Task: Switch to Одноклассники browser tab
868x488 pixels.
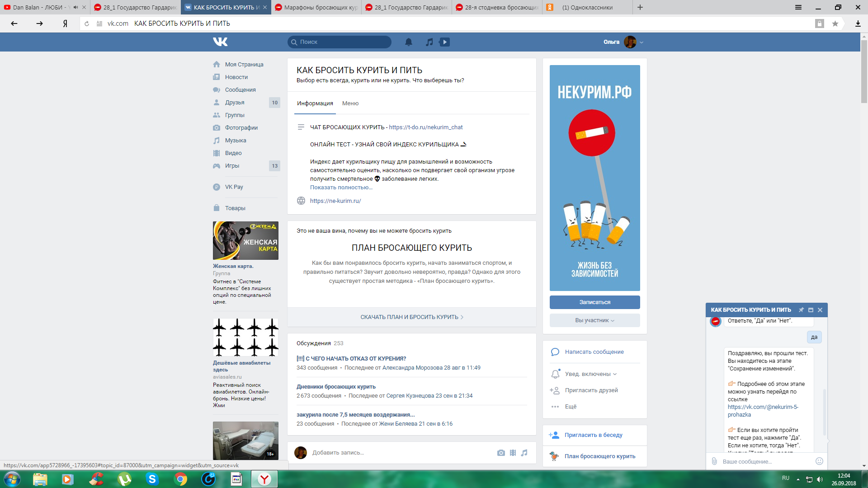Action: point(588,7)
